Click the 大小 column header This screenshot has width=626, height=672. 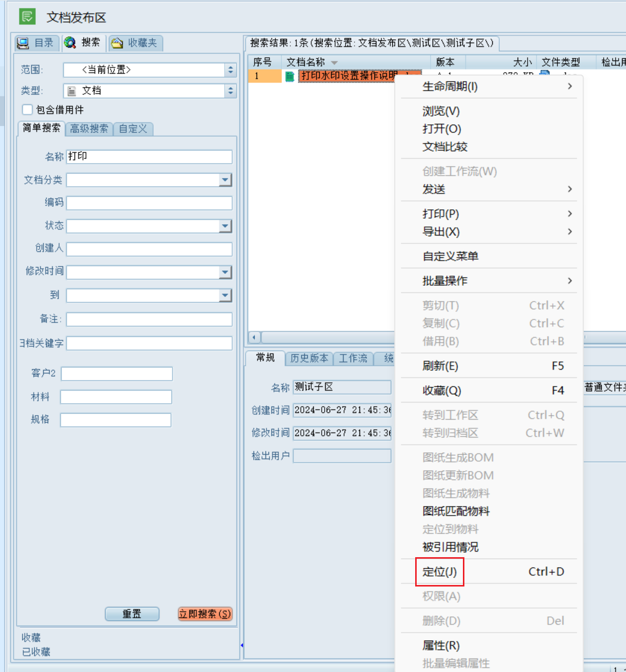[x=501, y=62]
